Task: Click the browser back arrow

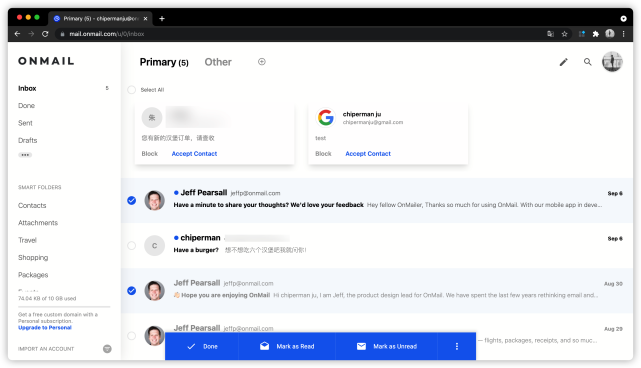Action: pyautogui.click(x=17, y=34)
